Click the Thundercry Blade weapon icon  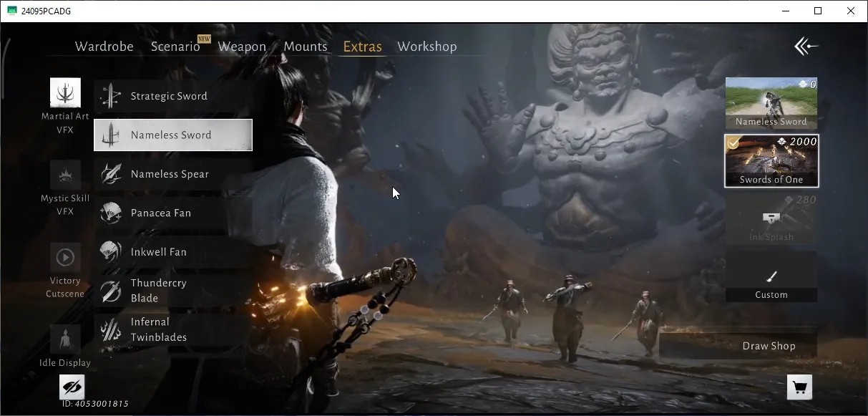[x=111, y=291]
